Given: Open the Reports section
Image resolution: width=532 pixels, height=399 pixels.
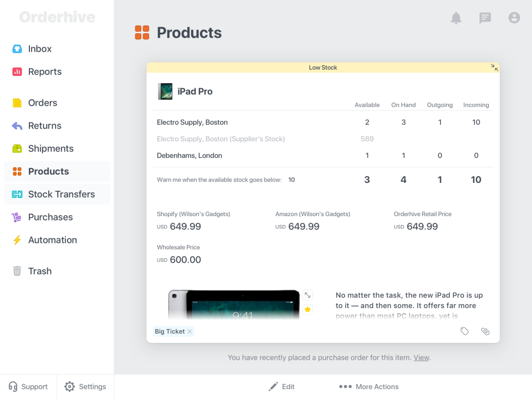Looking at the screenshot, I should click(44, 71).
